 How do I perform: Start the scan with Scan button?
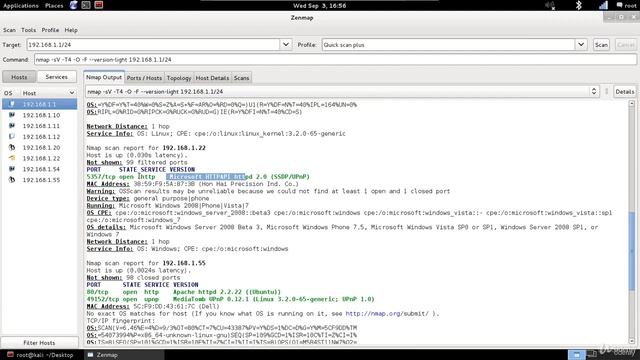pyautogui.click(x=601, y=44)
